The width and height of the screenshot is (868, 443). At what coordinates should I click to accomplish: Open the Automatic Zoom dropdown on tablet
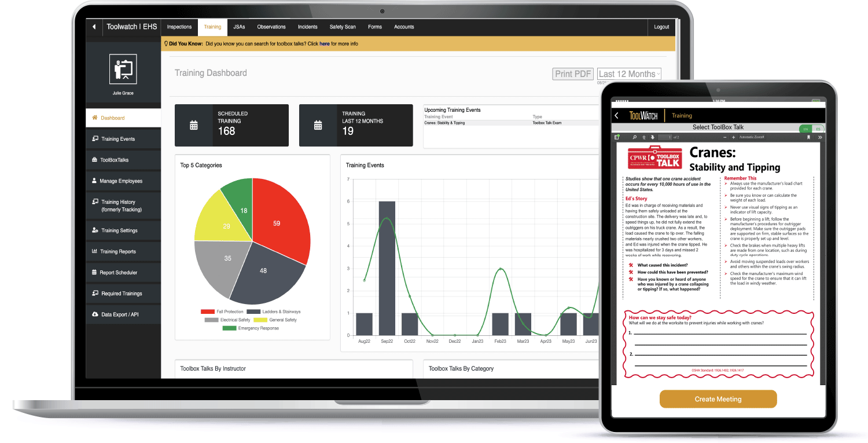point(751,137)
